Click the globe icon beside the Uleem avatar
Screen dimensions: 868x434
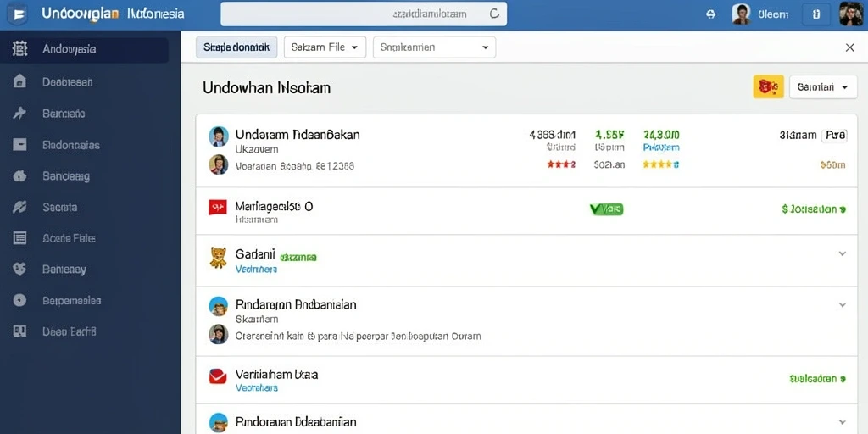[711, 14]
